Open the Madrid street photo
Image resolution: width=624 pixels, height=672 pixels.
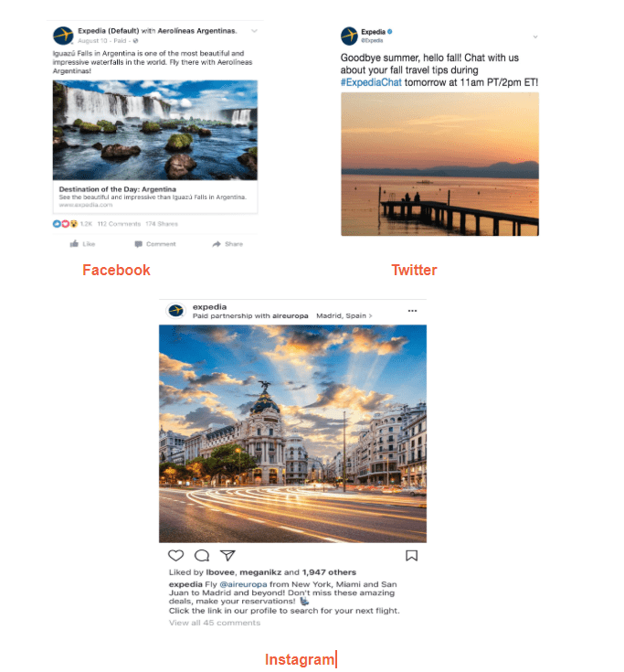293,433
